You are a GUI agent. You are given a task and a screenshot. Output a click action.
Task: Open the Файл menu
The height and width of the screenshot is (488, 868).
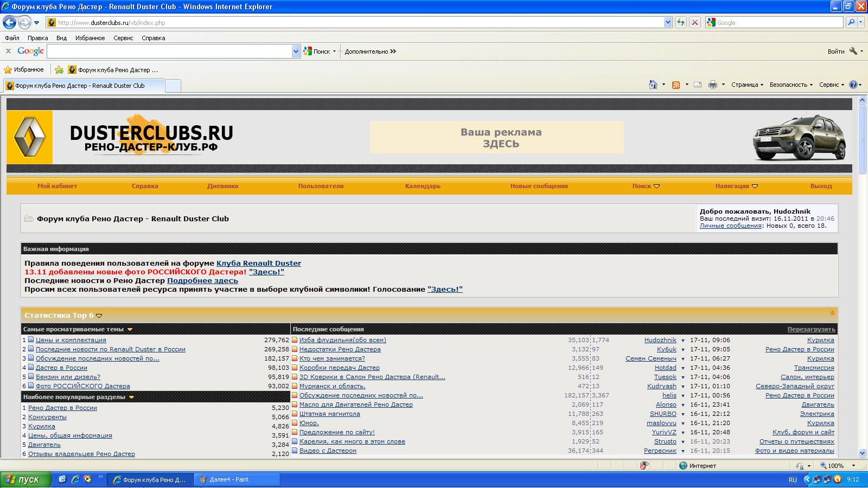coord(12,38)
